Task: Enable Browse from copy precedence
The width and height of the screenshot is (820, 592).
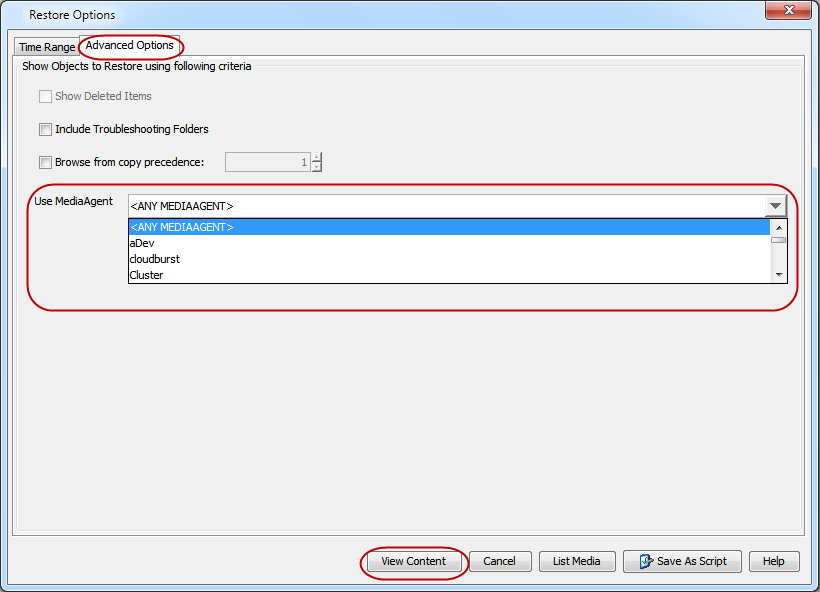Action: (x=45, y=162)
